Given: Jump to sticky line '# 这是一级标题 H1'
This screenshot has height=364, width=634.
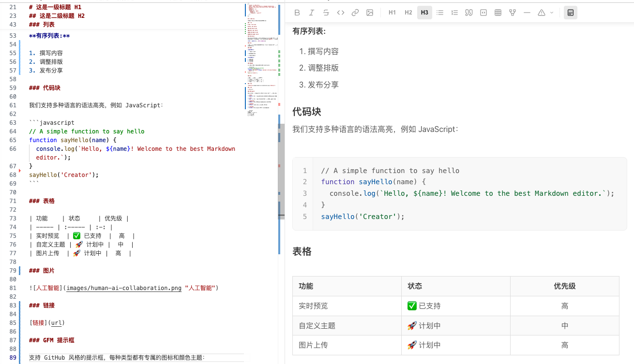Looking at the screenshot, I should coord(55,7).
